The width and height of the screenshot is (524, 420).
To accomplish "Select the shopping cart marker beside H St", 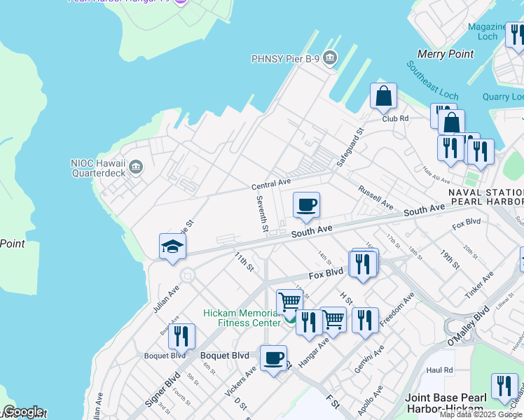I will [x=334, y=321].
